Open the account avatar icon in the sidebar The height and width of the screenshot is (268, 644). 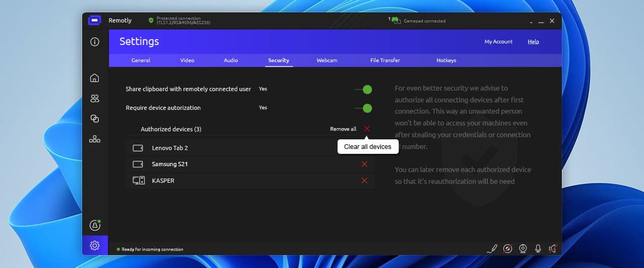click(95, 226)
